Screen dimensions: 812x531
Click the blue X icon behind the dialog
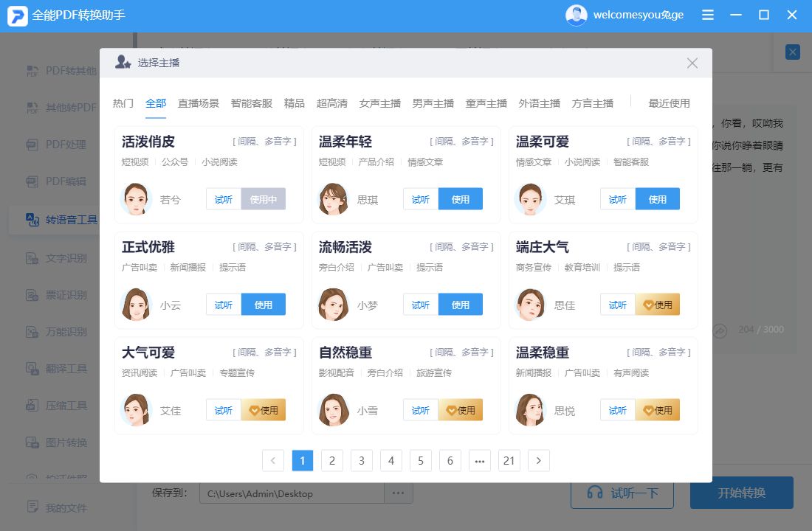(x=792, y=52)
